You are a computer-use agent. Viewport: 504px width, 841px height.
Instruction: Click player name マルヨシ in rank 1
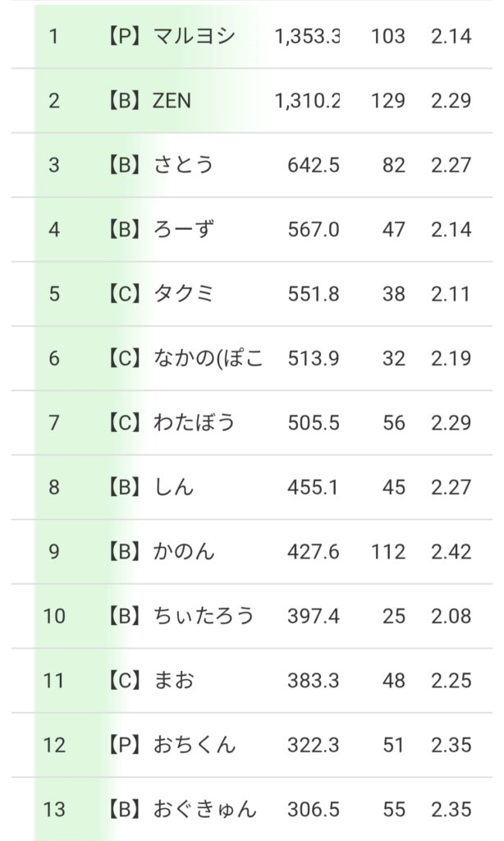click(x=194, y=37)
